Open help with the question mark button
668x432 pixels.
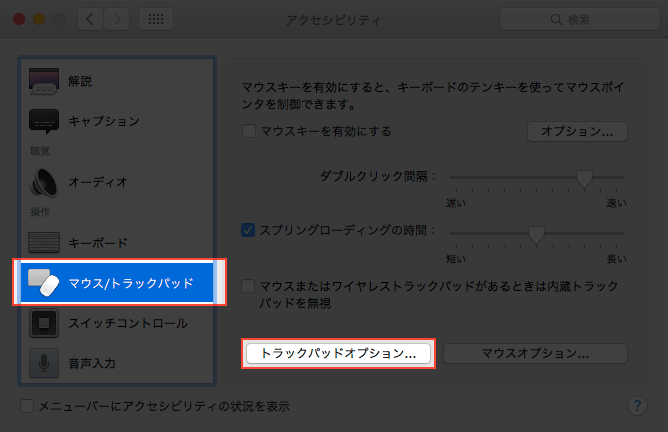637,406
